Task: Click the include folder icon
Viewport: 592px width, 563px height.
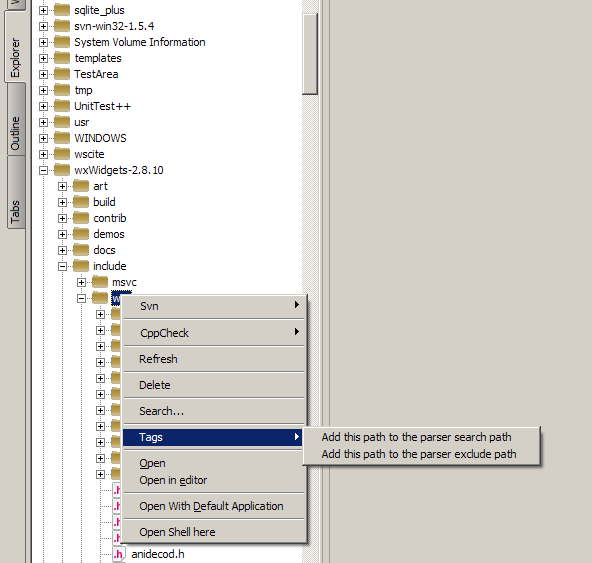Action: 81,266
